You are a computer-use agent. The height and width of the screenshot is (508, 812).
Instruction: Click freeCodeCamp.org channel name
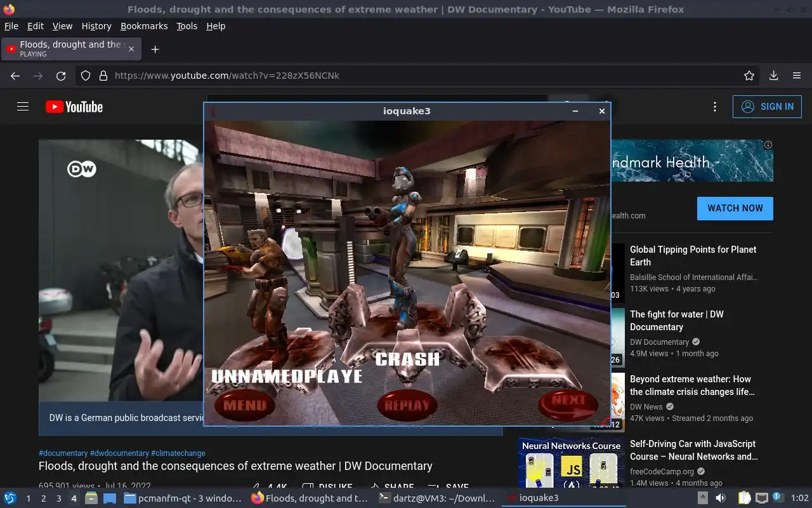(x=662, y=472)
